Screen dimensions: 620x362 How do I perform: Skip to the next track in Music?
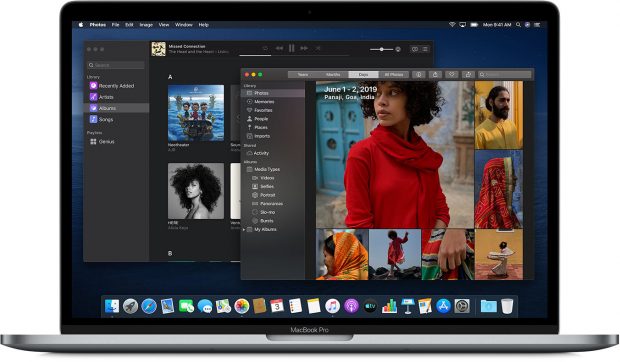click(x=304, y=48)
